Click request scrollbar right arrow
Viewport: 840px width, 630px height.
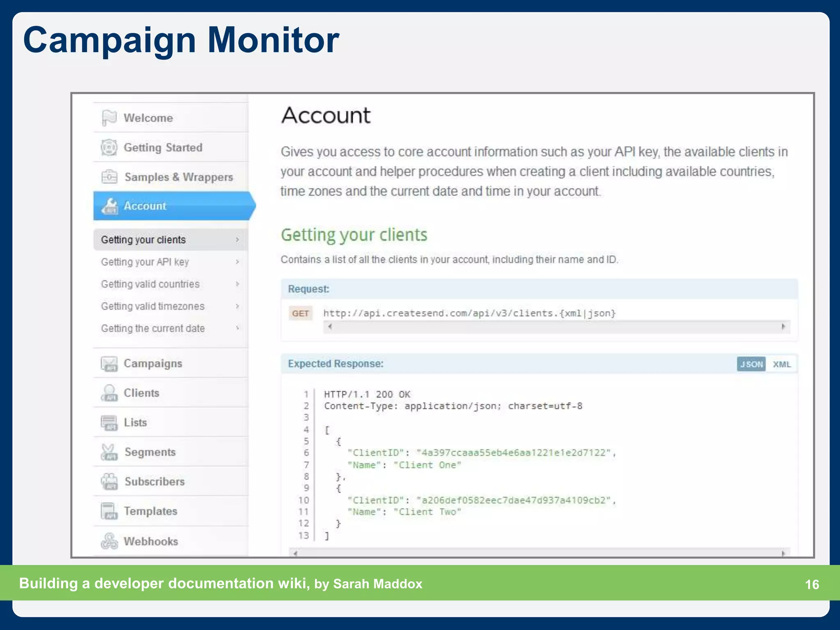pyautogui.click(x=784, y=327)
